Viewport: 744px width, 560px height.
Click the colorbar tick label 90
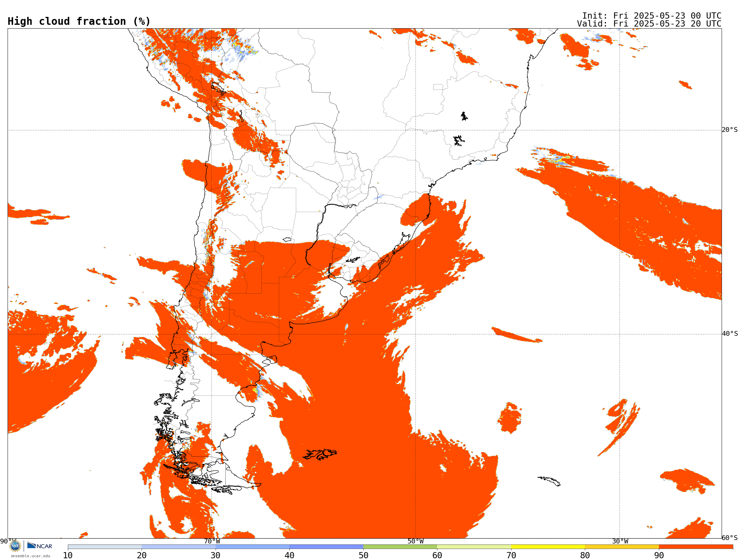(x=659, y=556)
